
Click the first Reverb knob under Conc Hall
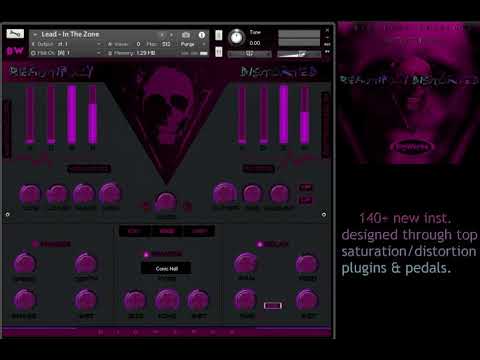pos(135,301)
